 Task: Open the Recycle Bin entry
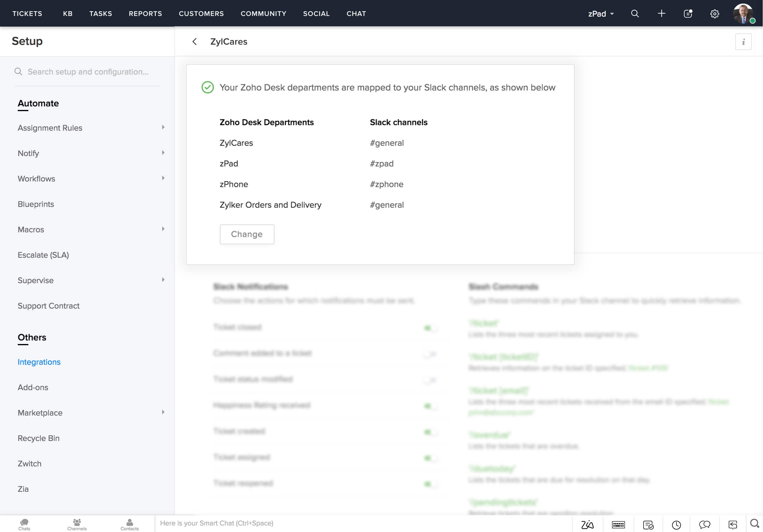tap(38, 438)
